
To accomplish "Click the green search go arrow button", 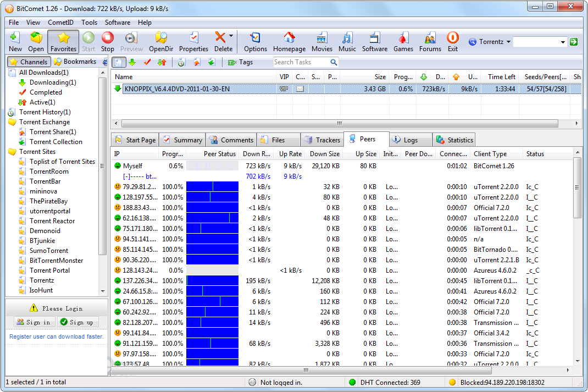I will [573, 42].
